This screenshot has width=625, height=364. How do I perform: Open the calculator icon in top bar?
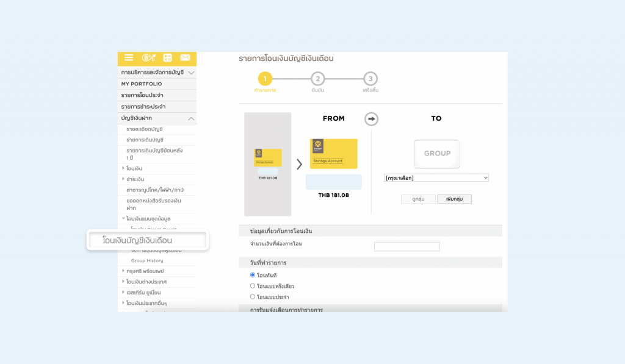167,58
